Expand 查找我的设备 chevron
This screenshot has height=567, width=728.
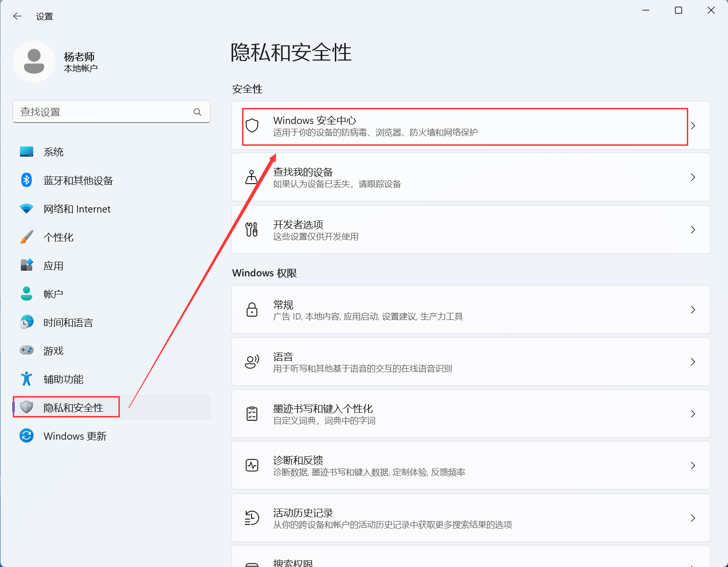[x=693, y=177]
